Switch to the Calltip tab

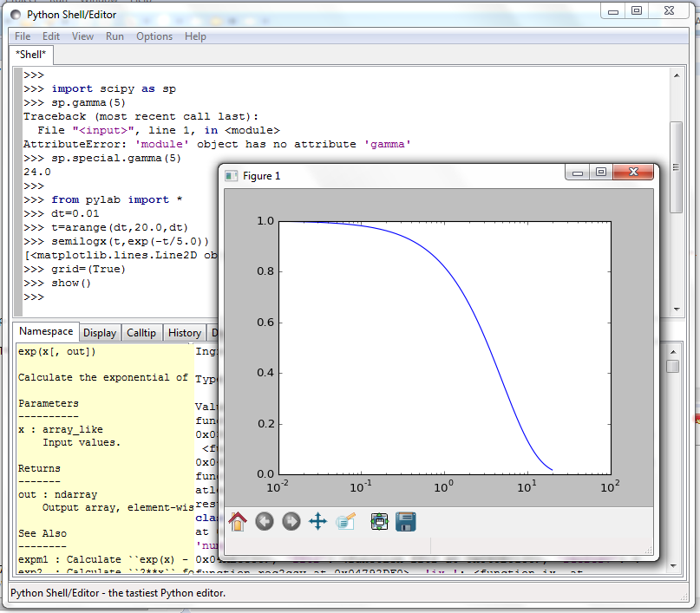[x=141, y=333]
